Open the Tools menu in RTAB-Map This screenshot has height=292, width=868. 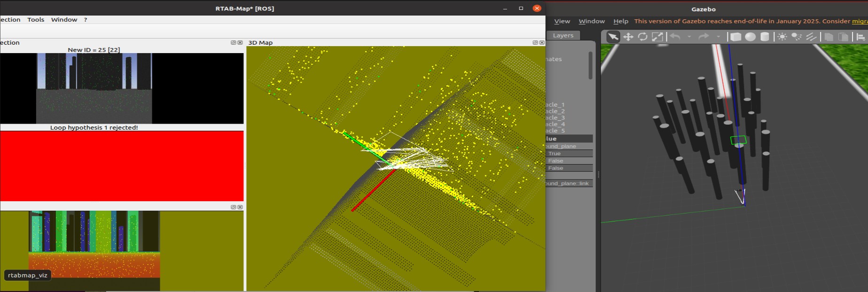click(x=36, y=20)
